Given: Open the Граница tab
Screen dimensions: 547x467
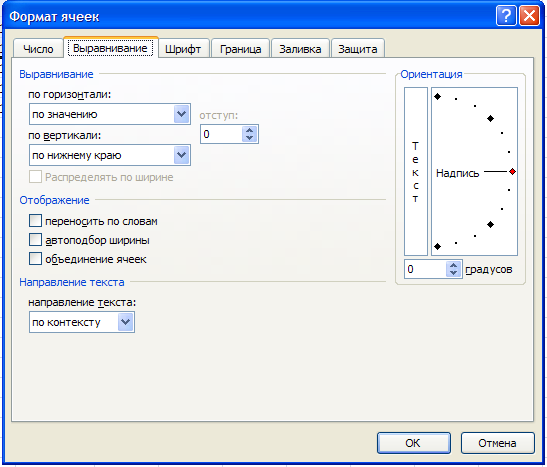Looking at the screenshot, I should click(240, 49).
